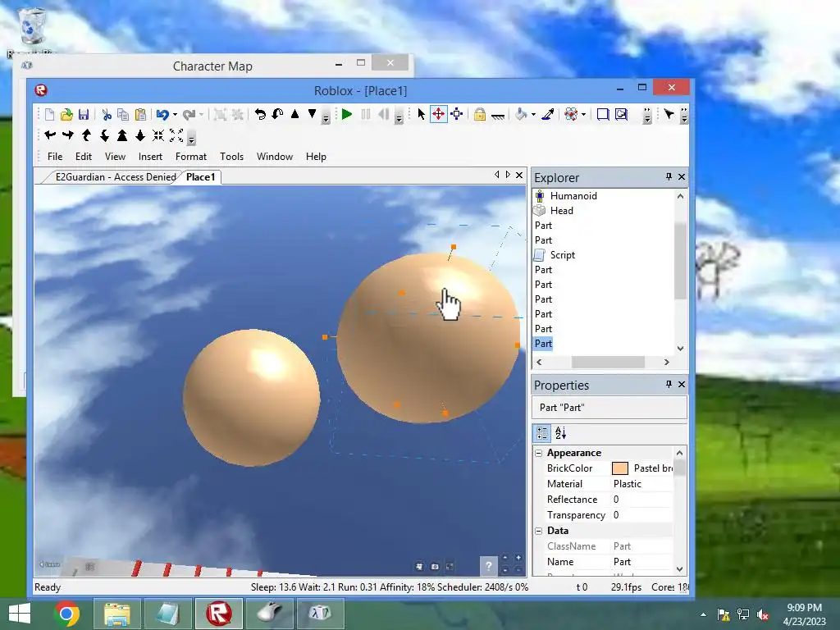This screenshot has width=840, height=630.
Task: Open the Edit menu
Action: coord(84,157)
